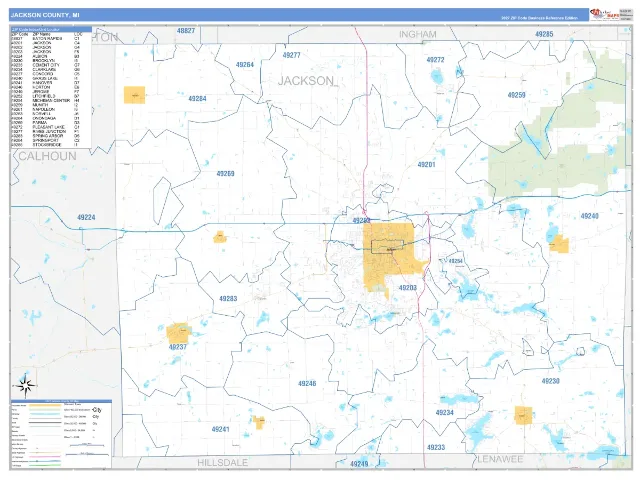Click the yellow swatch in the legend
The image size is (640, 480).
(x=45, y=405)
